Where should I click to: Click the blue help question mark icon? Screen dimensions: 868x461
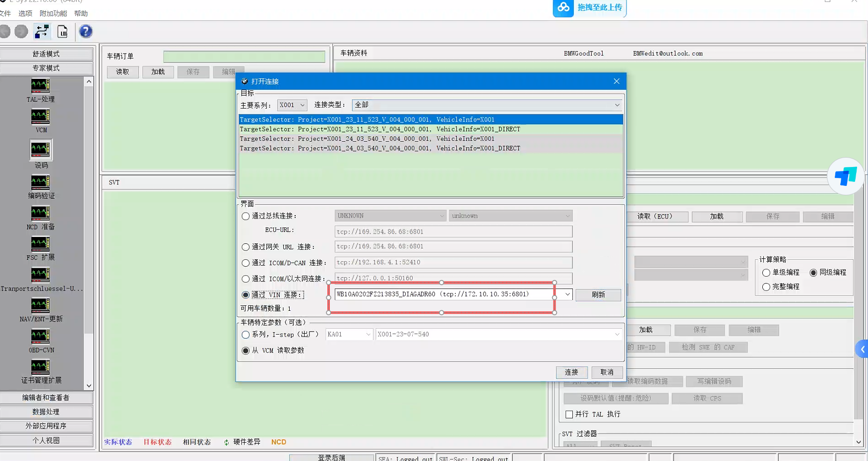(85, 32)
